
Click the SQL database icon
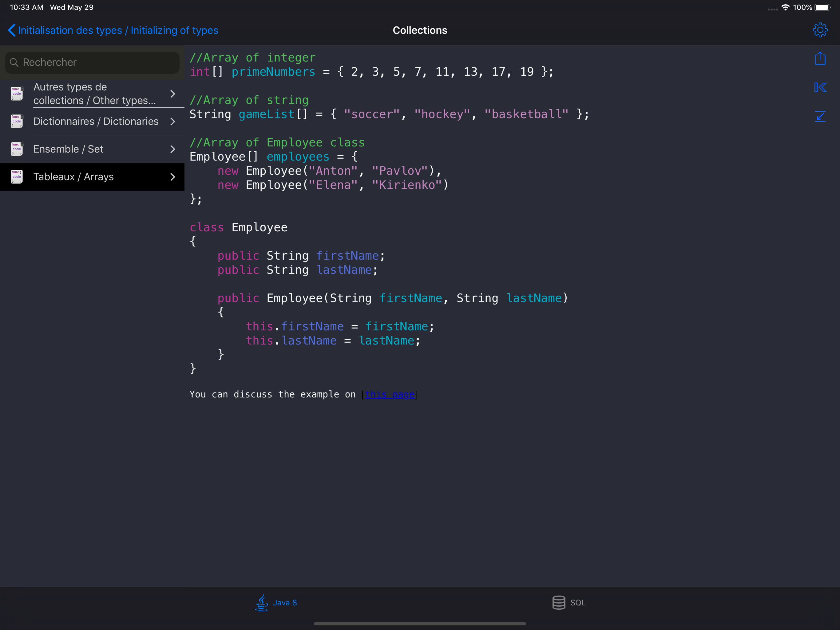(x=558, y=602)
